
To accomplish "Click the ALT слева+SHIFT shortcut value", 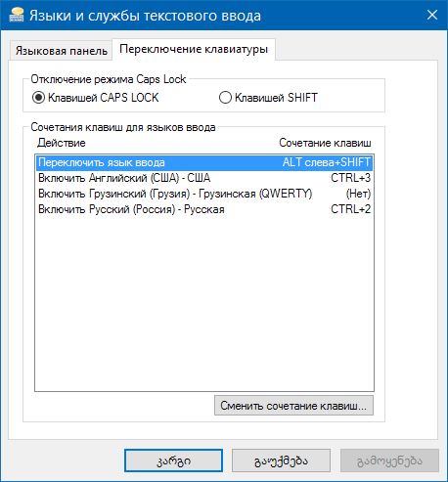I will (x=327, y=162).
